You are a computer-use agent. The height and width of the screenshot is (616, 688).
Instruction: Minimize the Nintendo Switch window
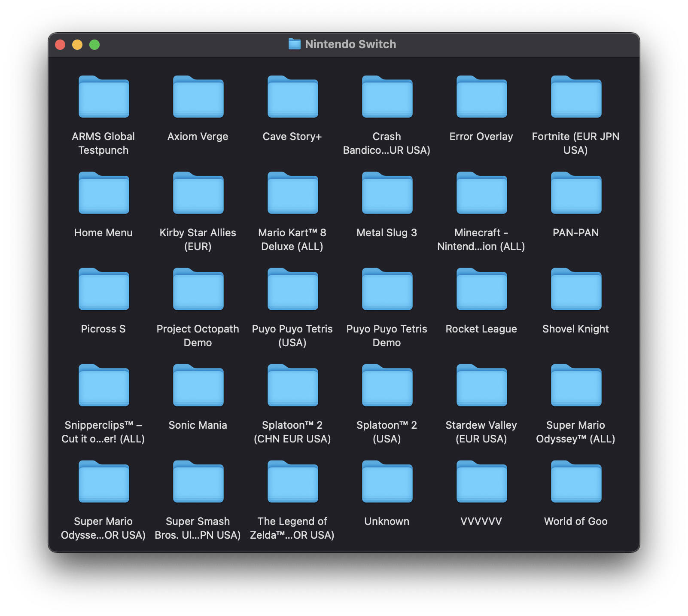[x=77, y=45]
